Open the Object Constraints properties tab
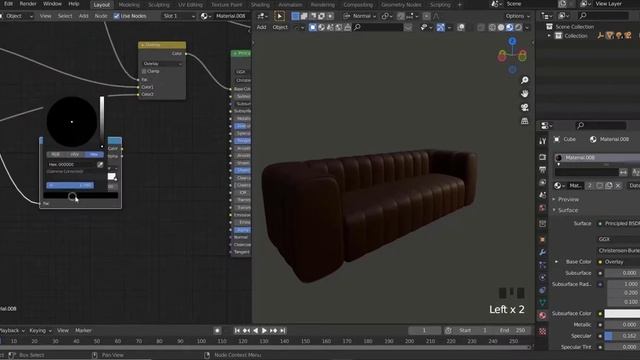This screenshot has width=640, height=360. (542, 290)
